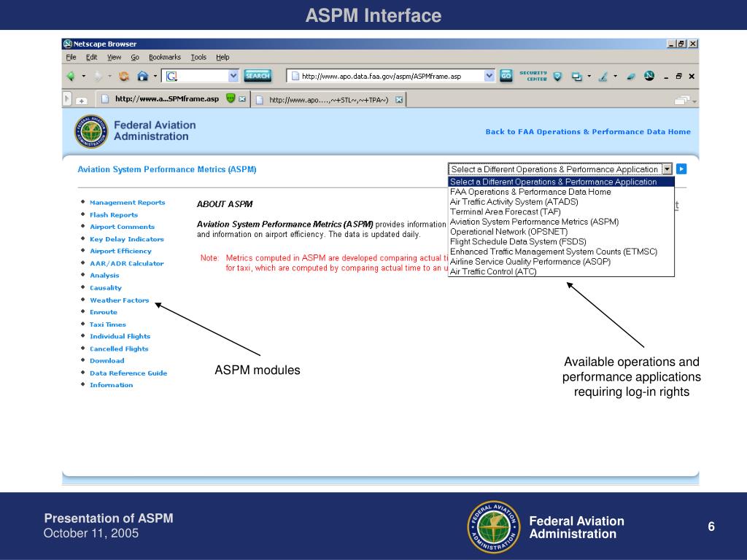Go to the Home page icon
The image size is (747, 560).
point(143,76)
